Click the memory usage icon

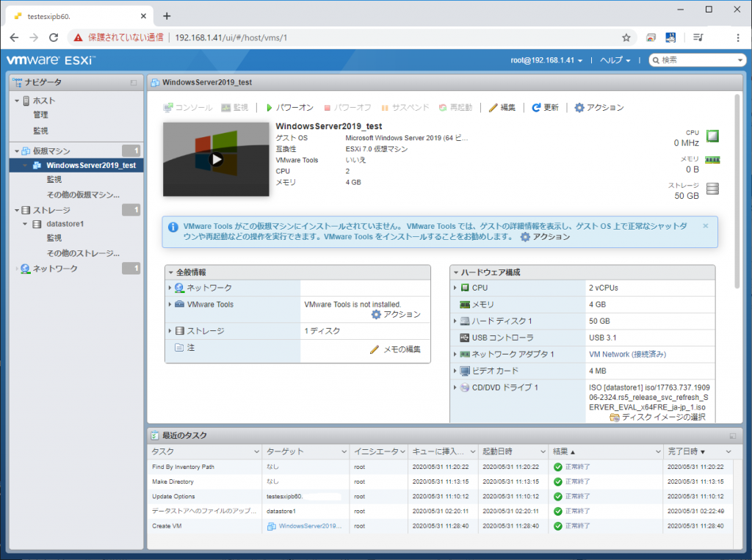point(712,160)
